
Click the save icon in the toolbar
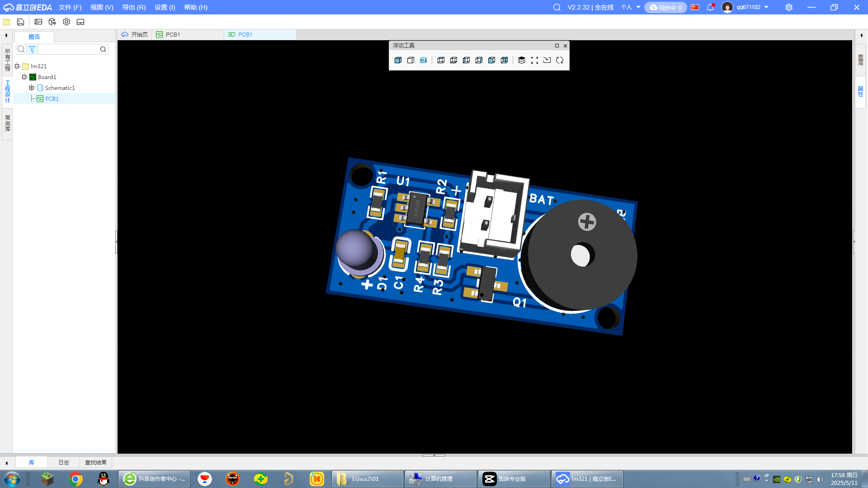point(20,22)
